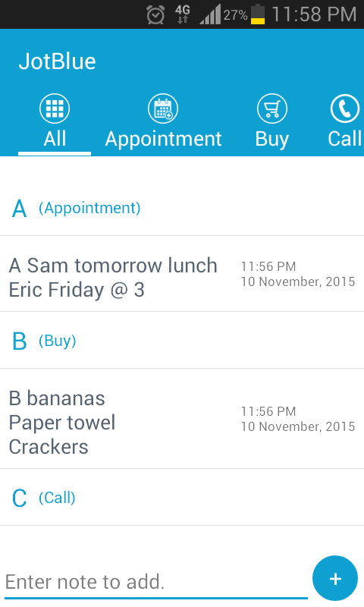Tap the battery indicator in status bar
Screen dimensions: 364x607
pyautogui.click(x=258, y=14)
